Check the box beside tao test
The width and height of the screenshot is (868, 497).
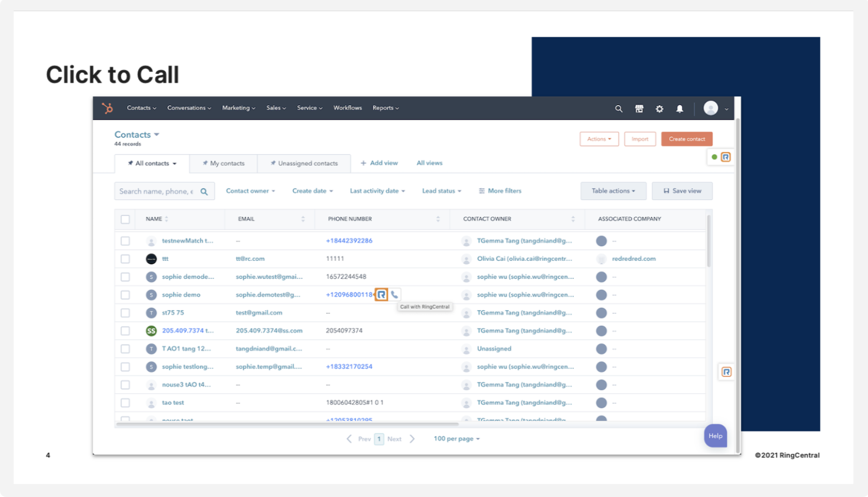[x=125, y=403]
